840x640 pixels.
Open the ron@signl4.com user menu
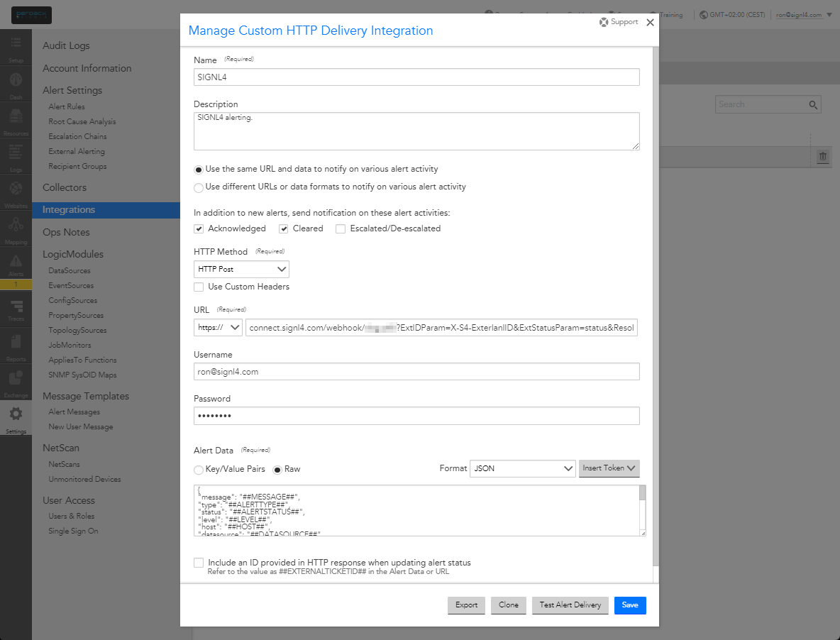[x=804, y=15]
